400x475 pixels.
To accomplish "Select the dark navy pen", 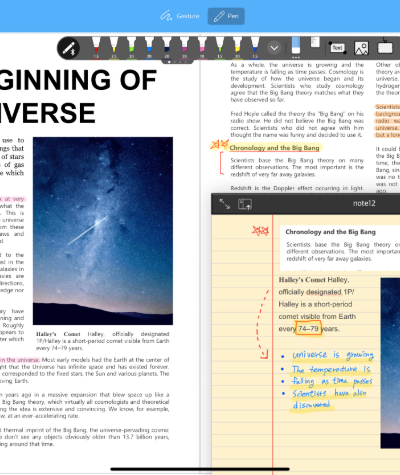I will pyautogui.click(x=167, y=48).
